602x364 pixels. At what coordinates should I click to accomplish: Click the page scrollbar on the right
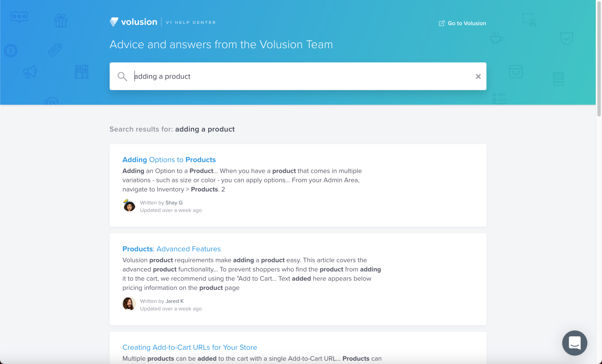click(x=599, y=59)
